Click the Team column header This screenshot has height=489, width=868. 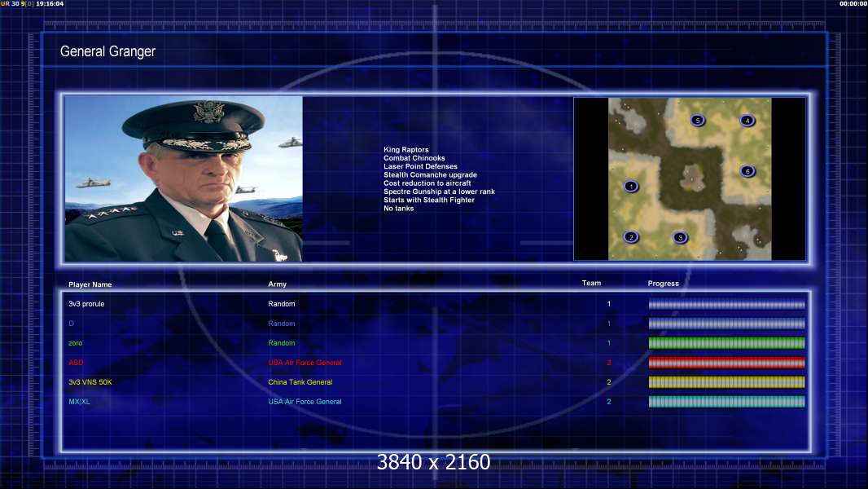click(x=591, y=283)
